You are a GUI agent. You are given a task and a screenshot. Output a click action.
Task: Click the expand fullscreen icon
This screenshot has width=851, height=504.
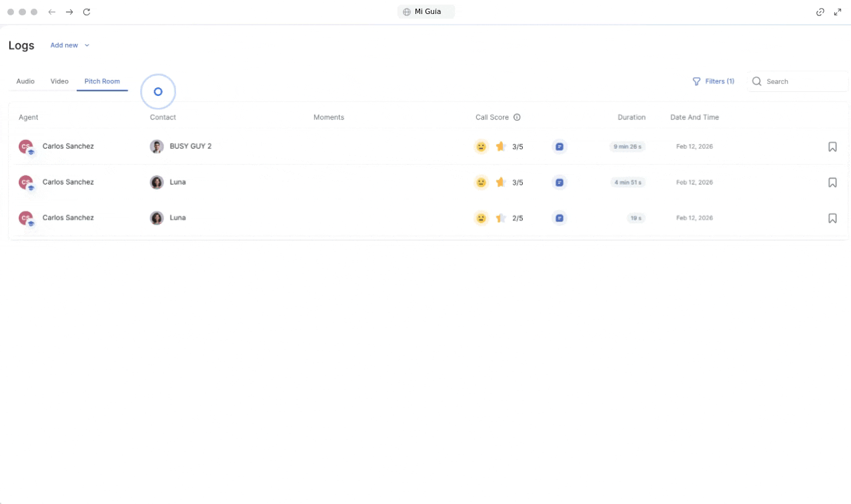pyautogui.click(x=838, y=12)
